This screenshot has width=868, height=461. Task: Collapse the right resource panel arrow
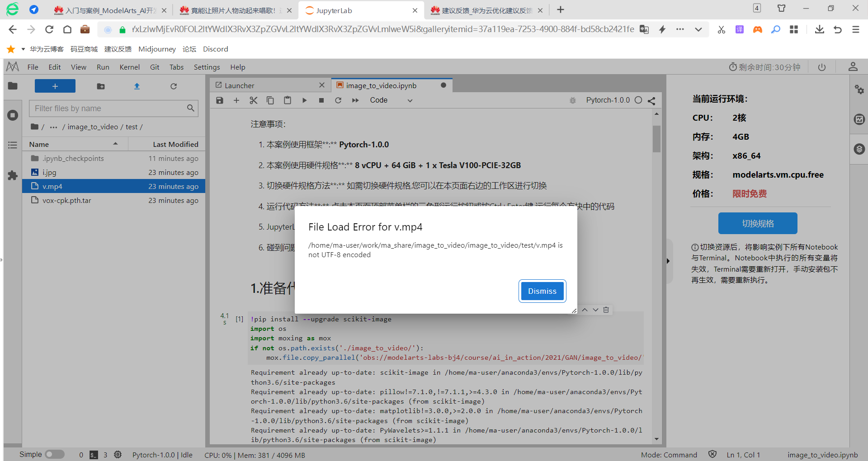[x=668, y=261]
